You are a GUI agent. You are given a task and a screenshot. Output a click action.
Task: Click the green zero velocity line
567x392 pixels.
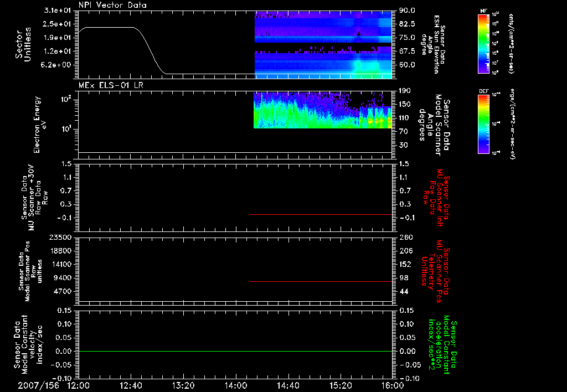235,351
